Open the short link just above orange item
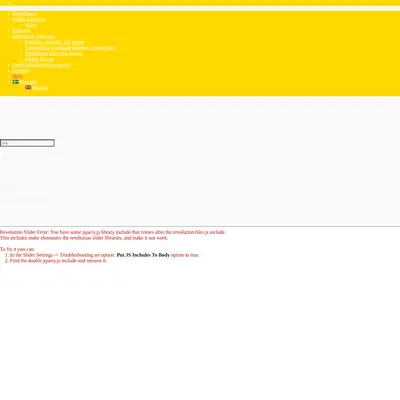The height and width of the screenshot is (400, 400). [21, 71]
